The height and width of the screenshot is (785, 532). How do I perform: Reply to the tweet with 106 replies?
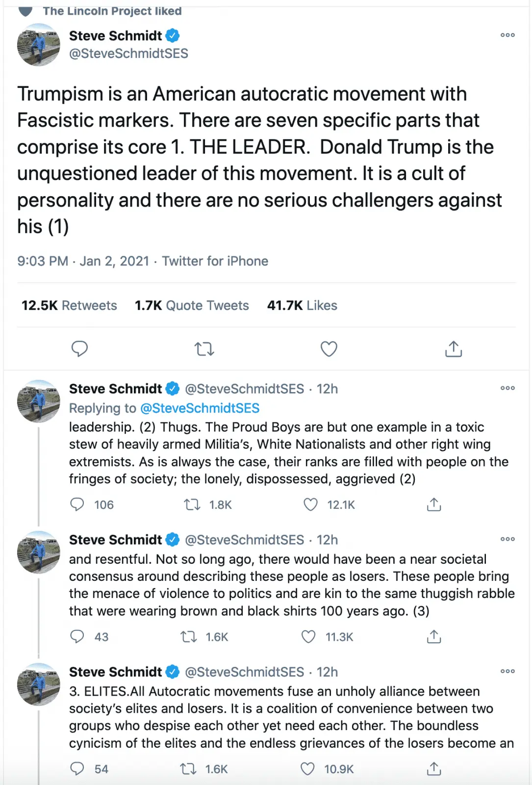[77, 504]
